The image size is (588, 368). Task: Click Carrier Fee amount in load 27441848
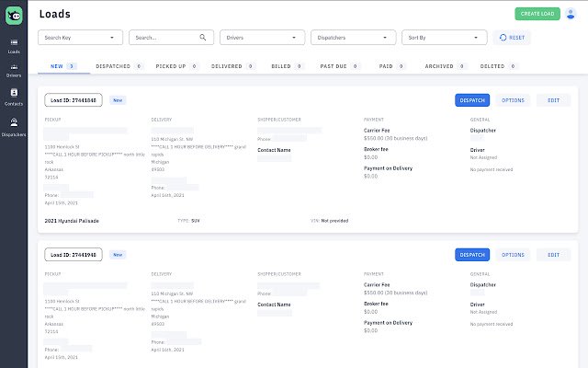[x=395, y=138]
